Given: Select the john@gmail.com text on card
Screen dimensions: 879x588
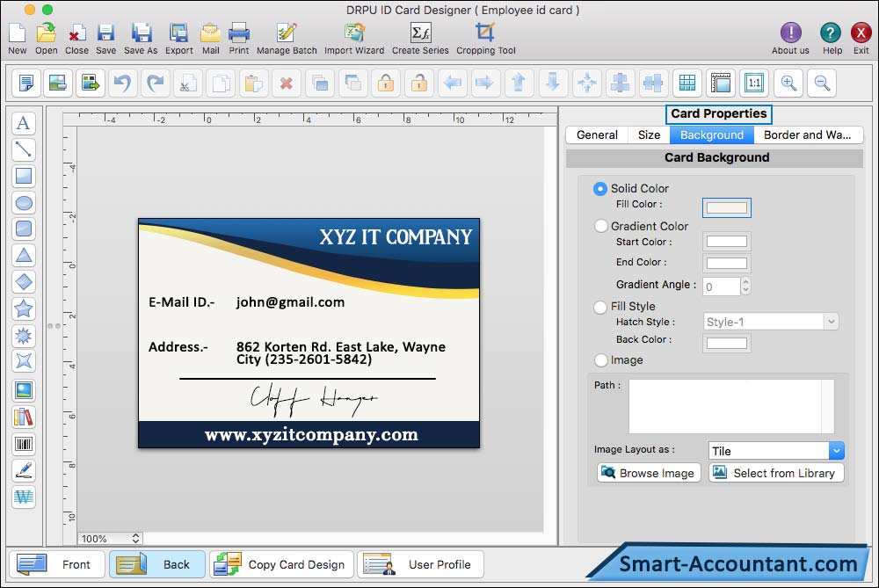Looking at the screenshot, I should 290,302.
